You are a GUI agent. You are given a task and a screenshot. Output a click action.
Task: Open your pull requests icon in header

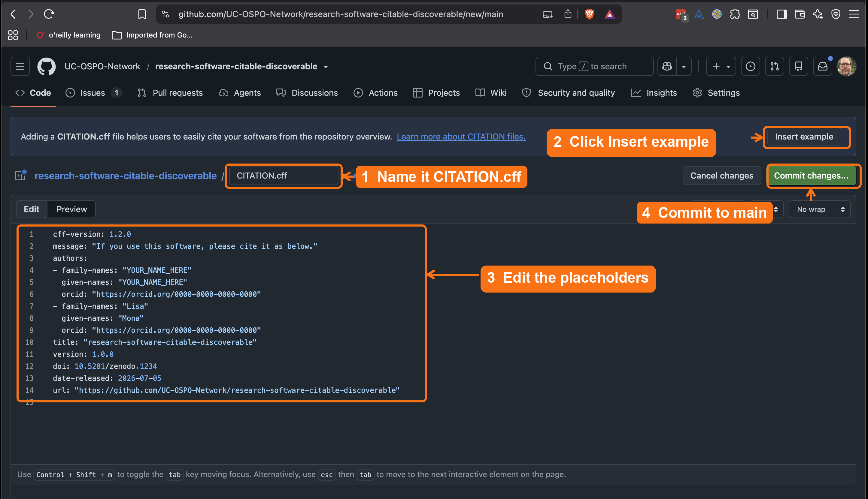[x=774, y=66]
